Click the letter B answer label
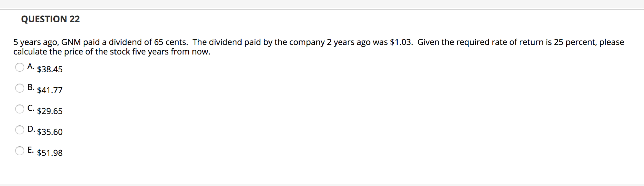This screenshot has width=644, height=186. coord(31,87)
